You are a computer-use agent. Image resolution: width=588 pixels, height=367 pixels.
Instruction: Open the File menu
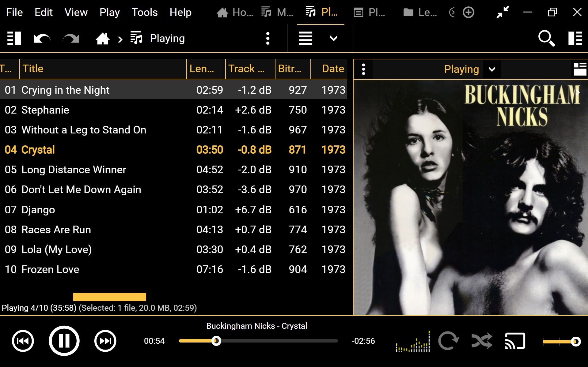coord(14,12)
